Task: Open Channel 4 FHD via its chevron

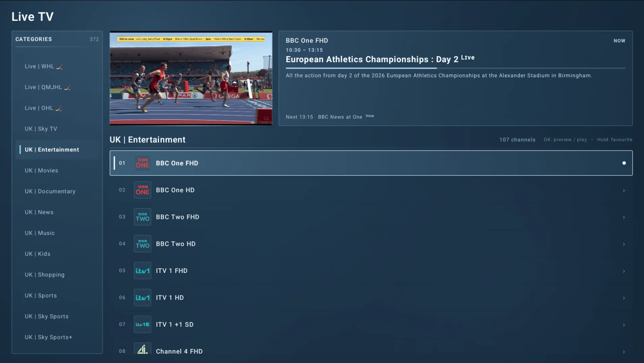Action: click(x=624, y=352)
